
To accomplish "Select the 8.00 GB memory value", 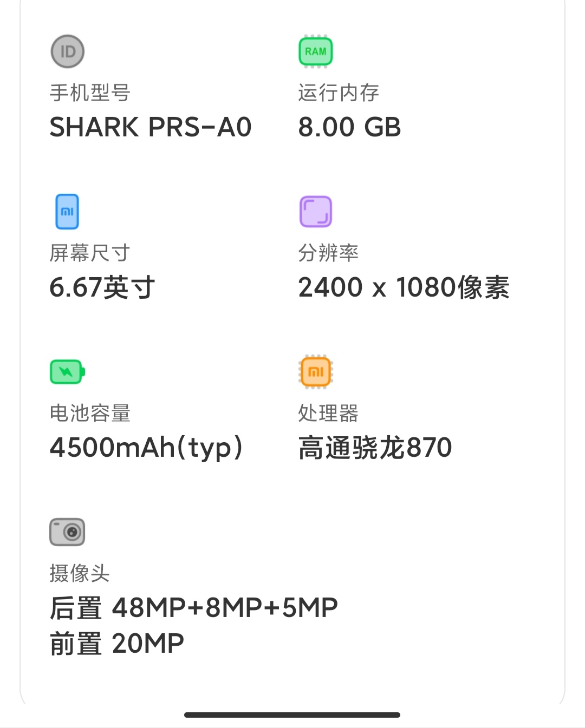I will (349, 127).
